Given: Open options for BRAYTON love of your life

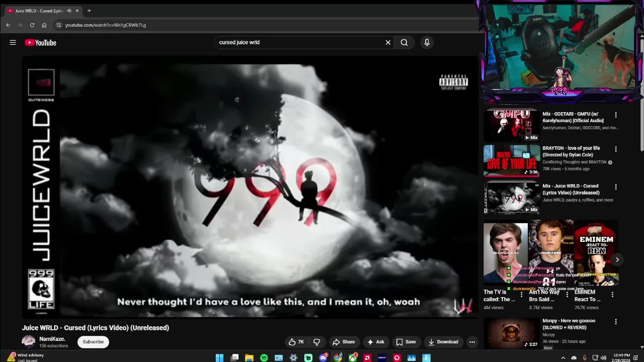Looking at the screenshot, I should pyautogui.click(x=615, y=149).
